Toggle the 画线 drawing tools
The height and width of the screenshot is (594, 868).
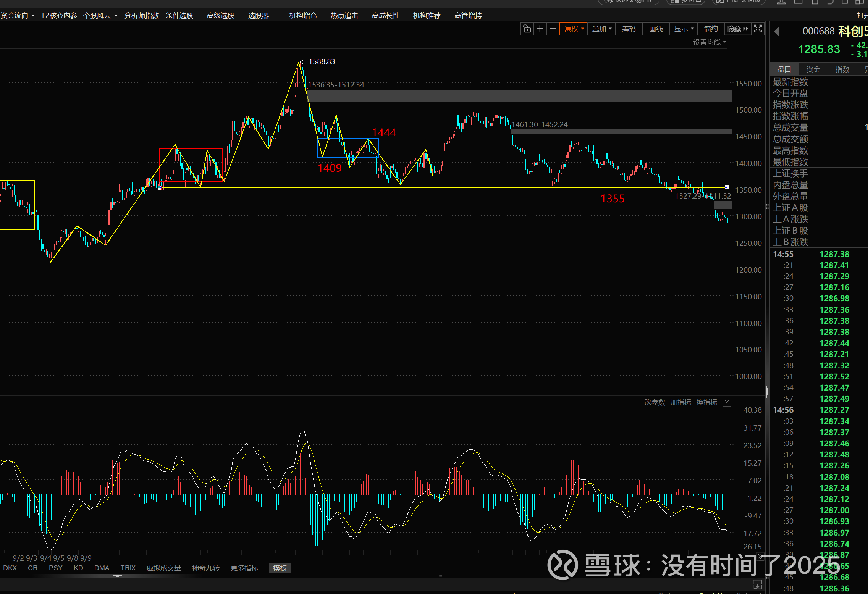pyautogui.click(x=656, y=29)
